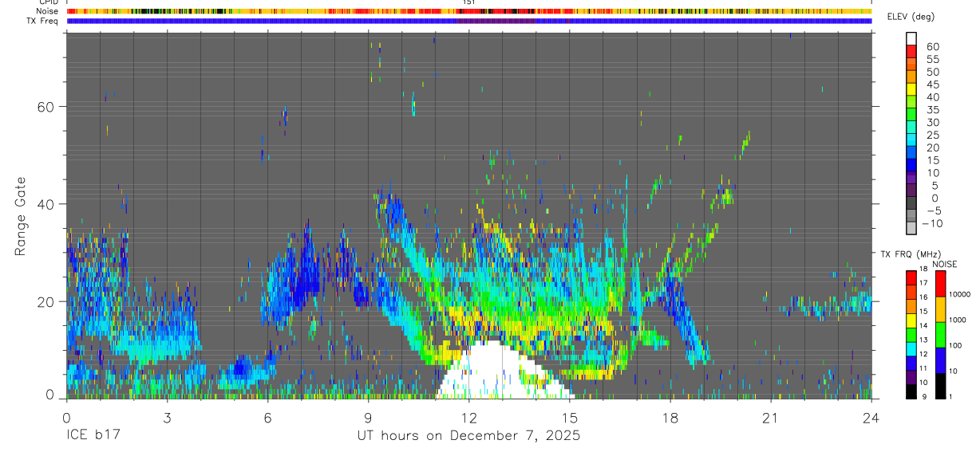Click the "60" label on the ELEV scale

click(933, 47)
